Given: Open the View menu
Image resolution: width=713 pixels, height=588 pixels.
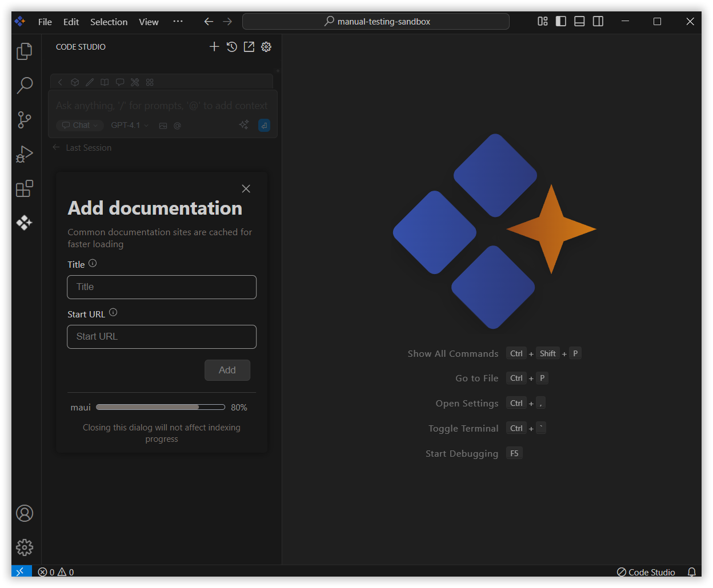Looking at the screenshot, I should [149, 22].
